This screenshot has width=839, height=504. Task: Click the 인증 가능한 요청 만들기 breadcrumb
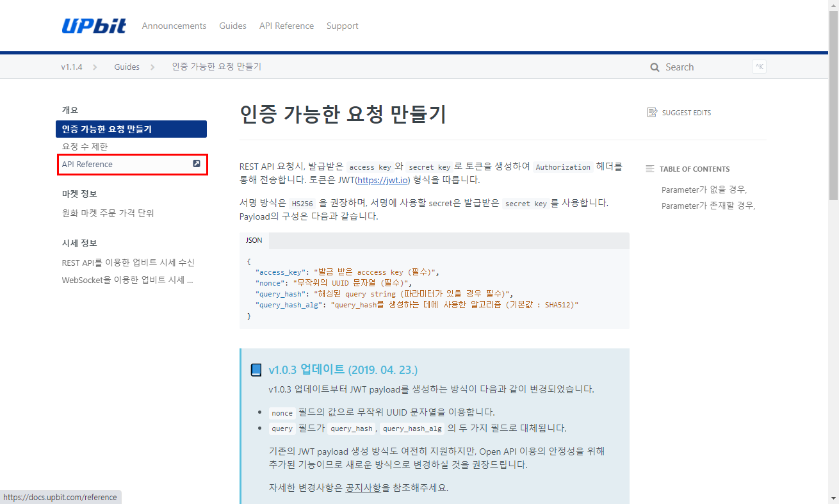click(x=216, y=67)
